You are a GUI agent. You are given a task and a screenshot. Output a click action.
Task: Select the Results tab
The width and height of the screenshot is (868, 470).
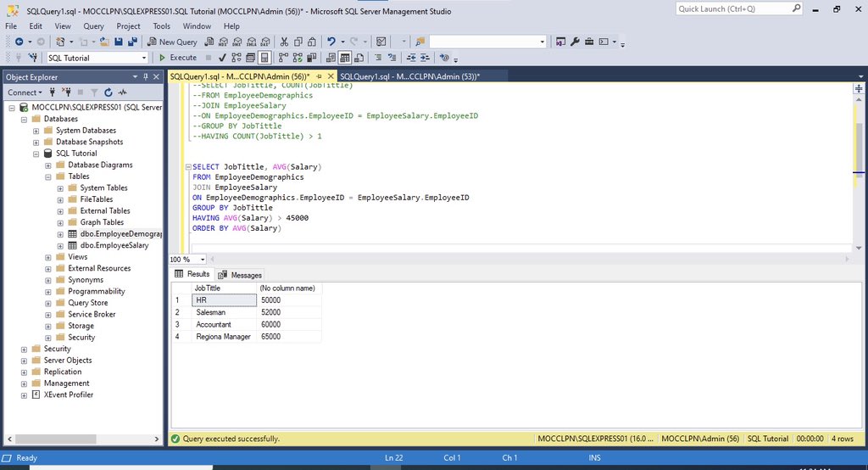click(192, 274)
